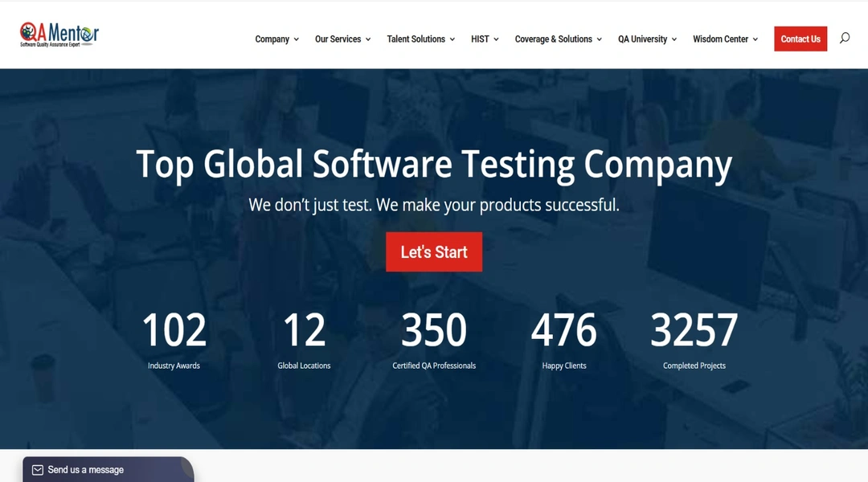Viewport: 868px width, 482px height.
Task: Click the Let's Start button
Action: tap(434, 251)
